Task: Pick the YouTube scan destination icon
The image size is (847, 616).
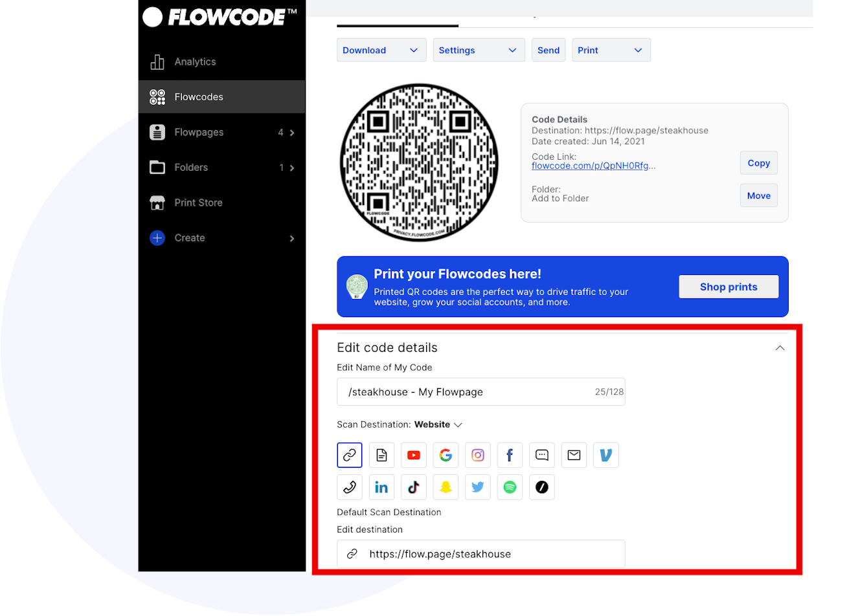Action: [414, 455]
